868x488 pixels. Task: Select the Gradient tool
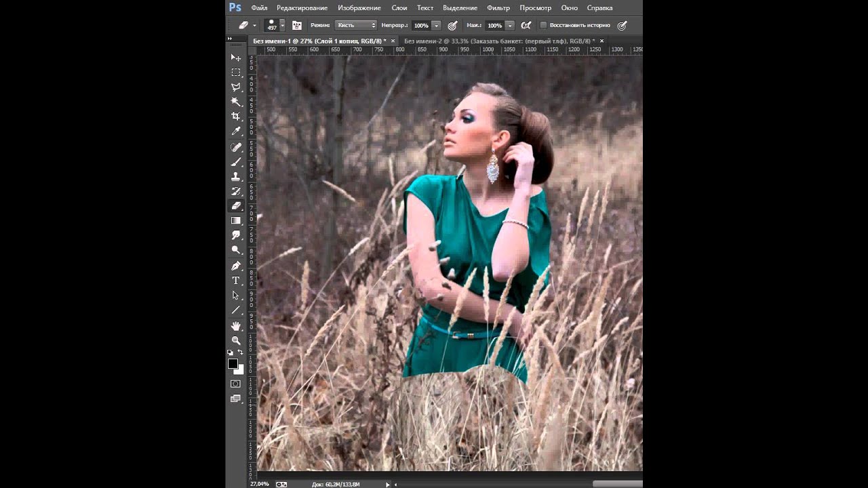[x=236, y=221]
